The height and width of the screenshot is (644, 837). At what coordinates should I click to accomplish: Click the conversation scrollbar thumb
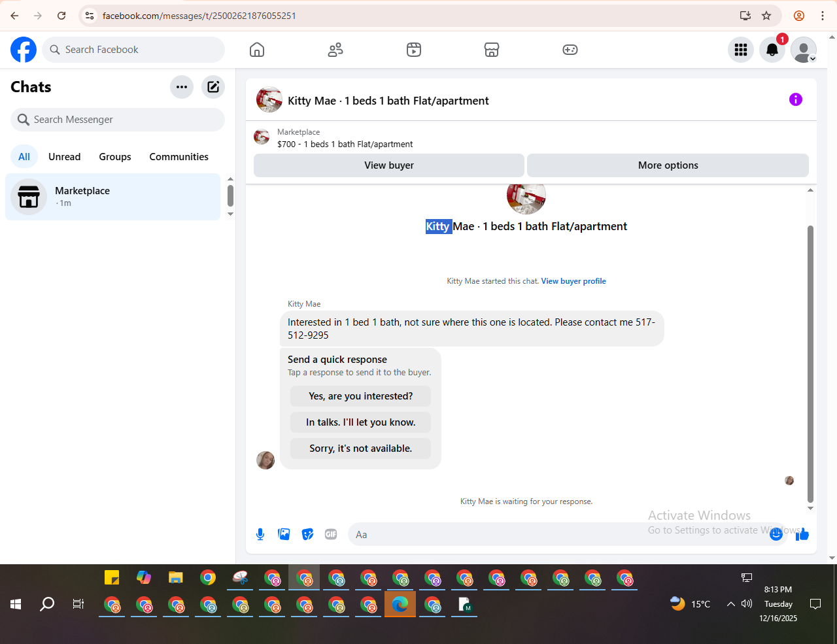click(x=810, y=364)
